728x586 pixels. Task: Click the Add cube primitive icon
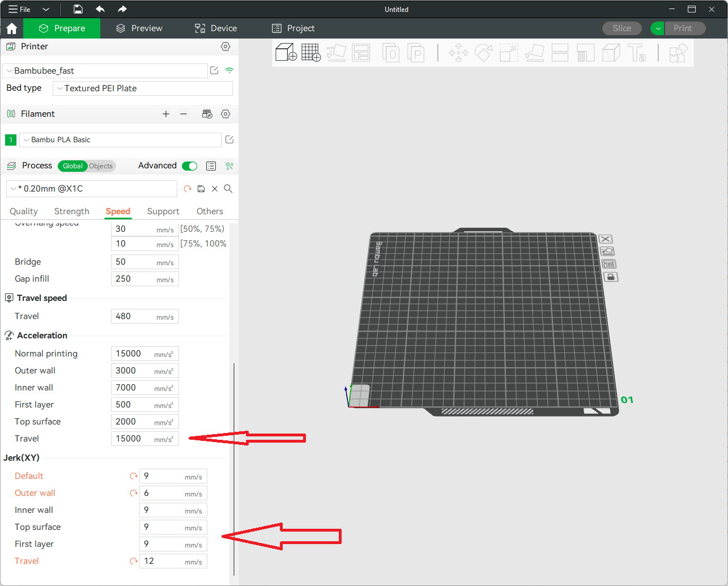click(286, 53)
